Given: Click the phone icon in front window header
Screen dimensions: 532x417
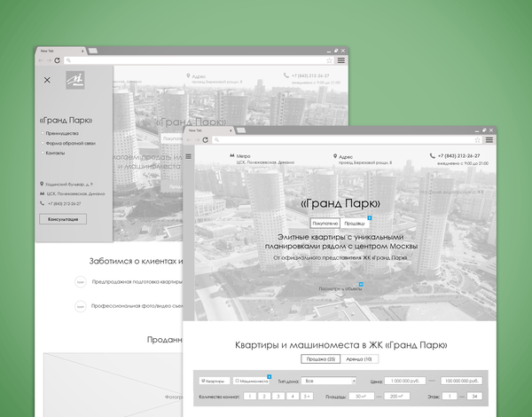Looking at the screenshot, I should [433, 156].
